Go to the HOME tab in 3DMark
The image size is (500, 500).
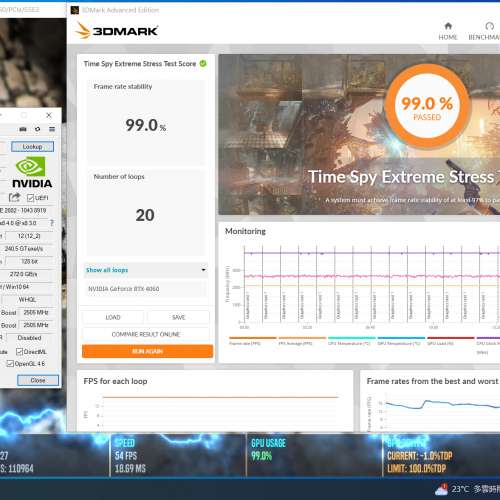(x=448, y=31)
